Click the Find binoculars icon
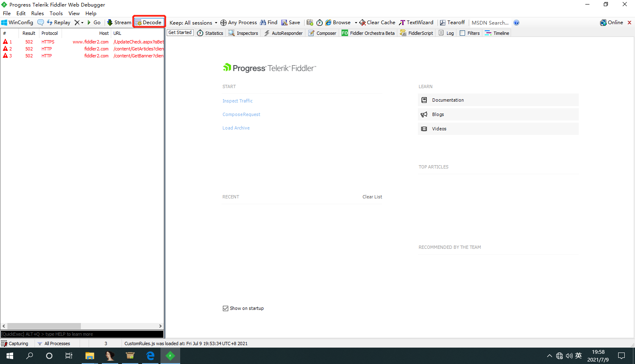 click(263, 23)
